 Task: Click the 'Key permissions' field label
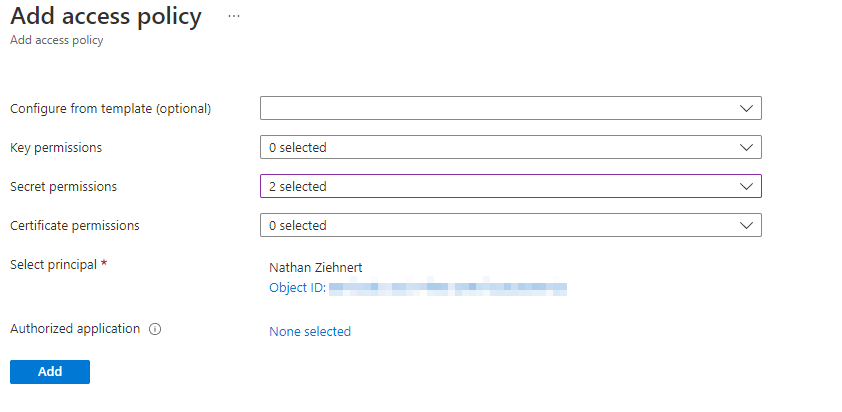56,147
